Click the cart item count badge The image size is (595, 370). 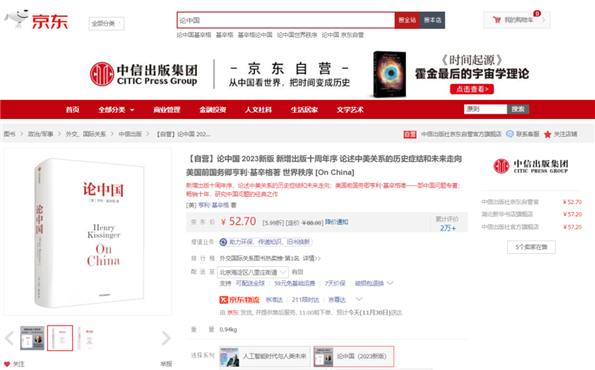point(537,14)
